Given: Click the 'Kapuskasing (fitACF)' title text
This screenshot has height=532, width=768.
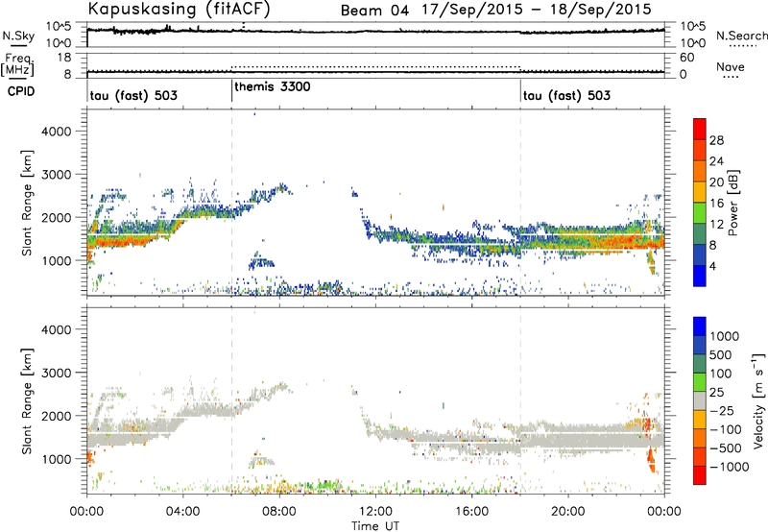Looking at the screenshot, I should [179, 9].
